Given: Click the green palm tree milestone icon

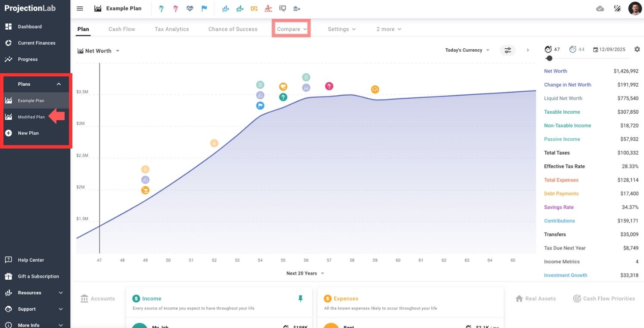Looking at the screenshot, I should pos(161,9).
